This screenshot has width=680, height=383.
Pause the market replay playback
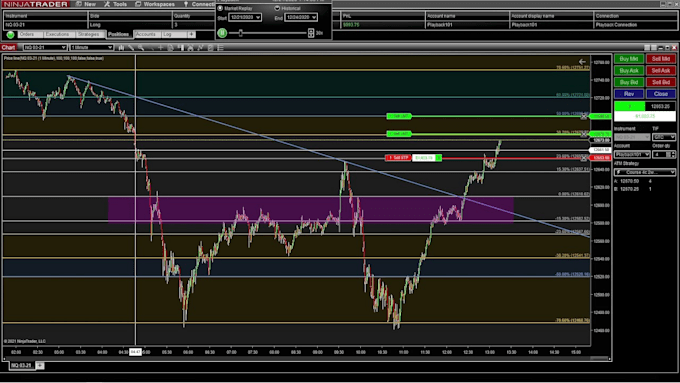coord(222,33)
